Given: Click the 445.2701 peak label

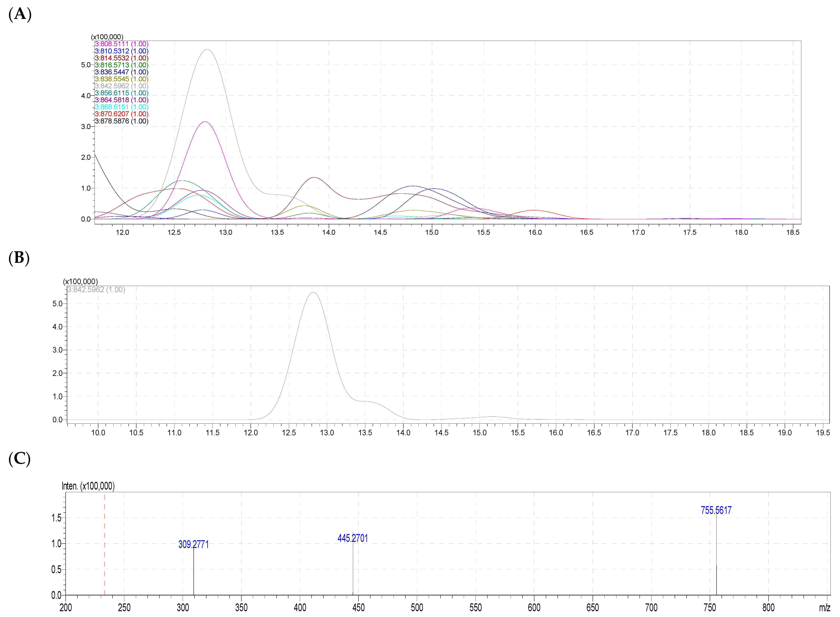Looking at the screenshot, I should point(353,538).
